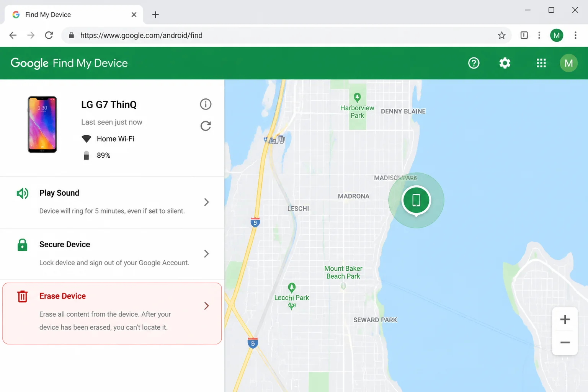Click the 89% battery text
This screenshot has height=392, width=588.
(103, 155)
